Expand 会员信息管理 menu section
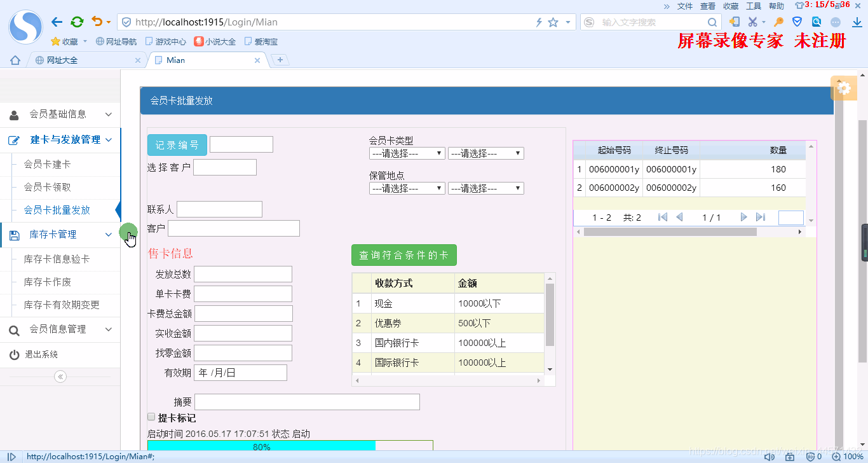This screenshot has height=463, width=868. (60, 329)
